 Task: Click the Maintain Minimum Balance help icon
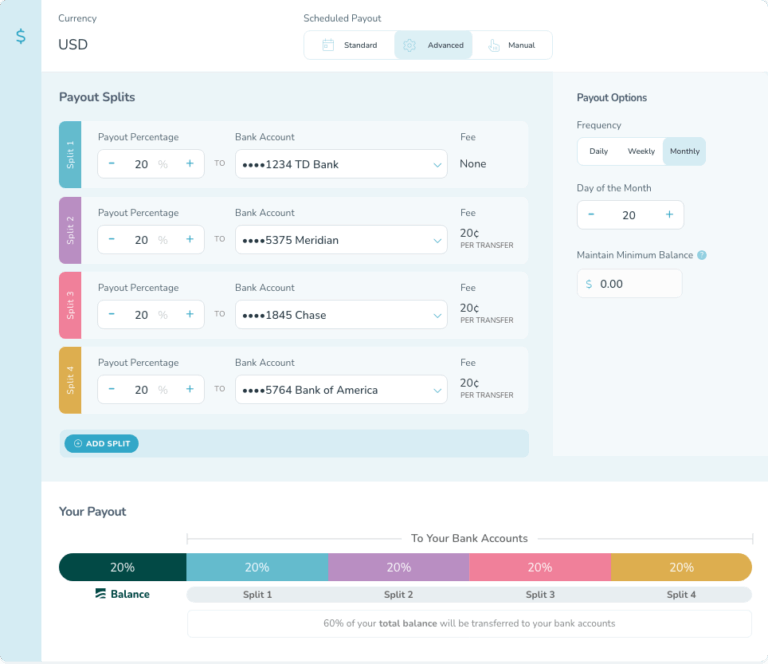point(702,255)
